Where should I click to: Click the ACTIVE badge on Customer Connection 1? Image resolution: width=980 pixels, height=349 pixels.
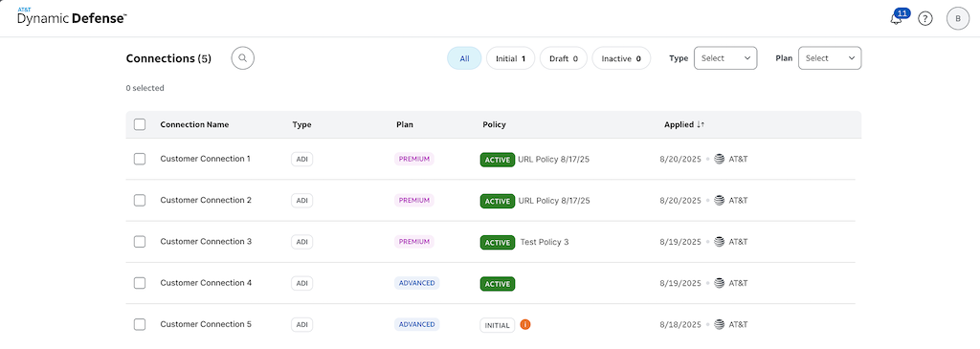click(x=498, y=160)
